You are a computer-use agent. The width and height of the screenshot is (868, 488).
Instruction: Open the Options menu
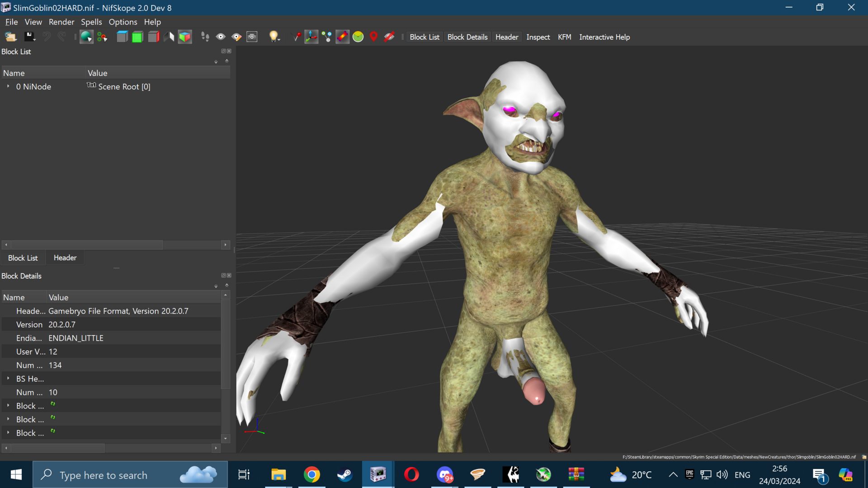(123, 22)
